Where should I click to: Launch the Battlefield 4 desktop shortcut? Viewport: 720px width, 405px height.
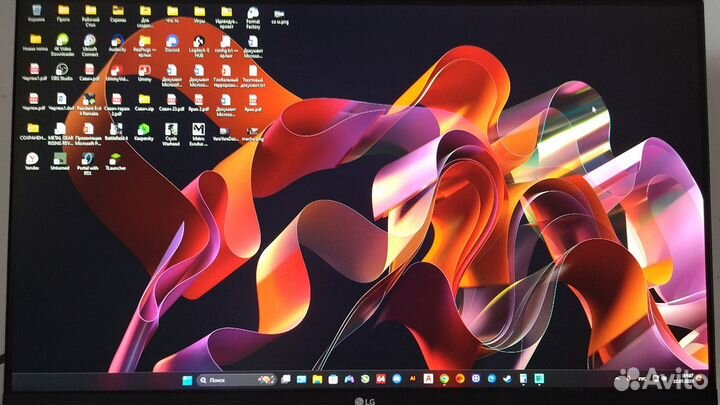[x=116, y=129]
